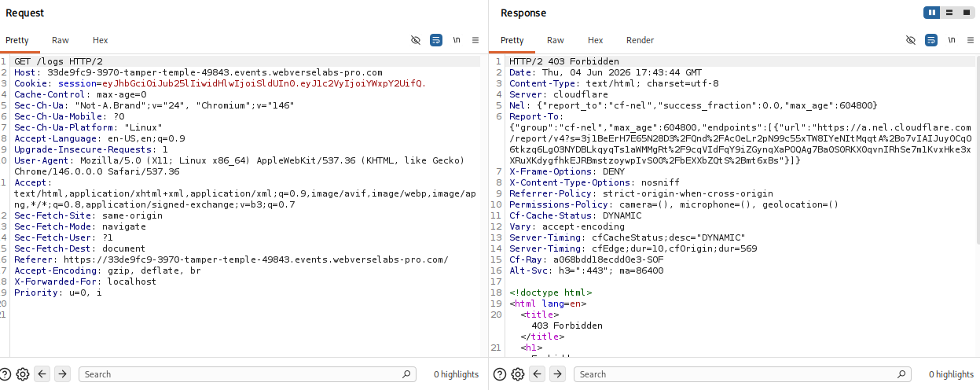Image resolution: width=980 pixels, height=390 pixels.
Task: Click "Vary: accept-encoding" response line
Action: click(567, 226)
